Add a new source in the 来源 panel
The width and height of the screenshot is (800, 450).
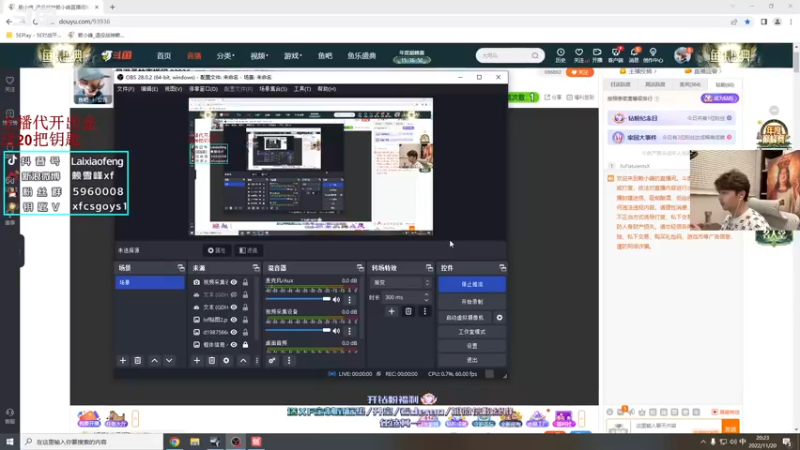pos(196,361)
